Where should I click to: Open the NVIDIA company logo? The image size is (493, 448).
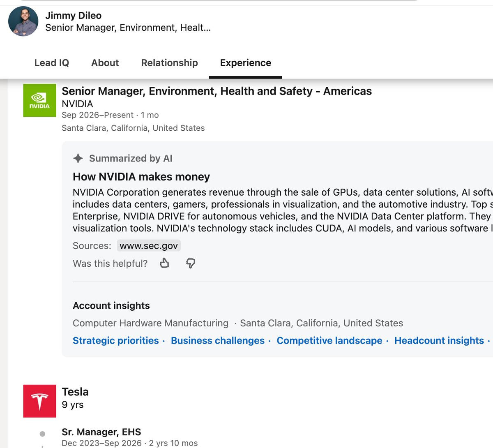tap(39, 100)
